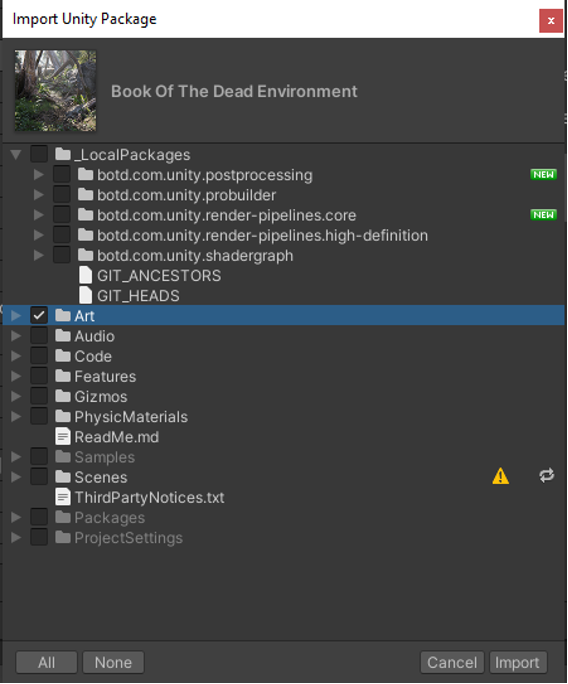Tick the Gizmos folder checkbox
The height and width of the screenshot is (684, 568).
tap(39, 396)
